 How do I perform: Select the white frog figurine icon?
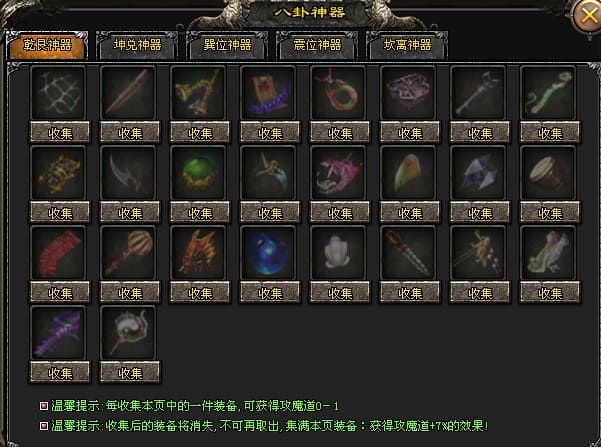click(338, 253)
